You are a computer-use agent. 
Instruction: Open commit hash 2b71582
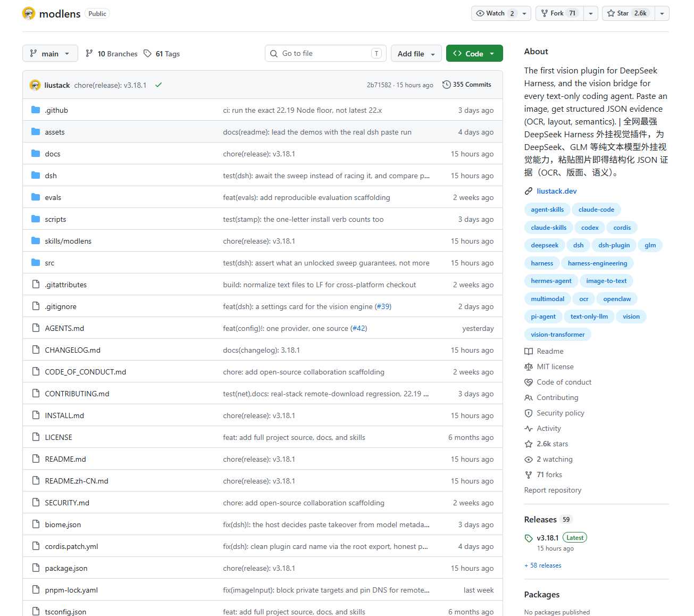click(x=379, y=85)
